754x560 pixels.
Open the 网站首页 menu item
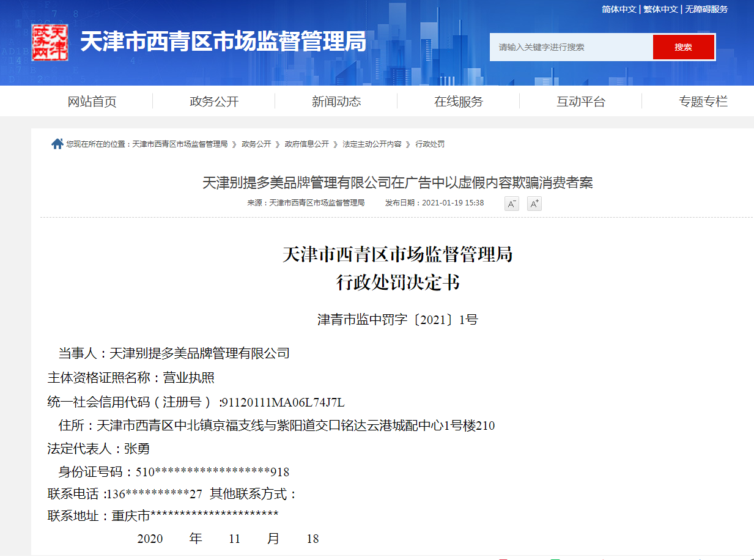(x=92, y=101)
